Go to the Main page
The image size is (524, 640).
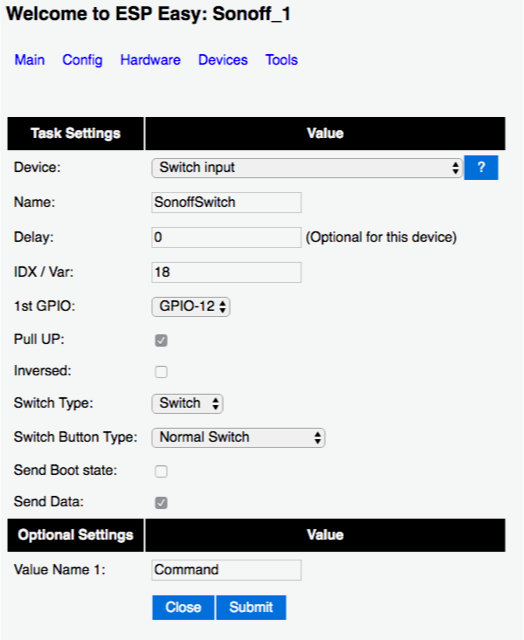(29, 60)
